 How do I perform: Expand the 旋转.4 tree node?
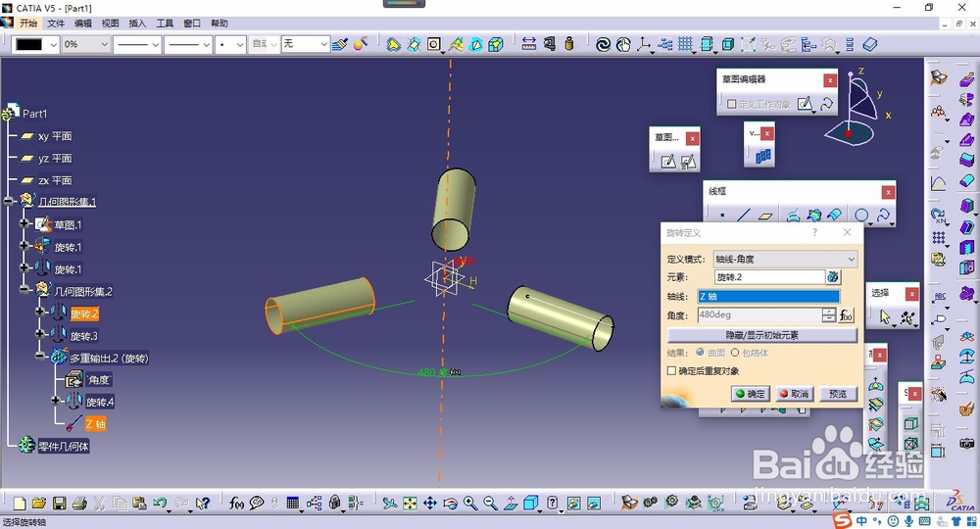click(56, 401)
